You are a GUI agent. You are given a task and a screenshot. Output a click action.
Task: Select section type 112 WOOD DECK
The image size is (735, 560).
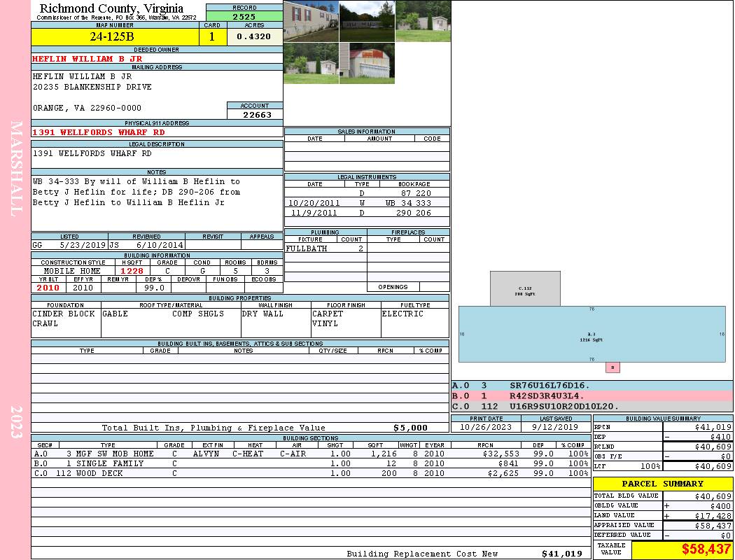[x=90, y=473]
